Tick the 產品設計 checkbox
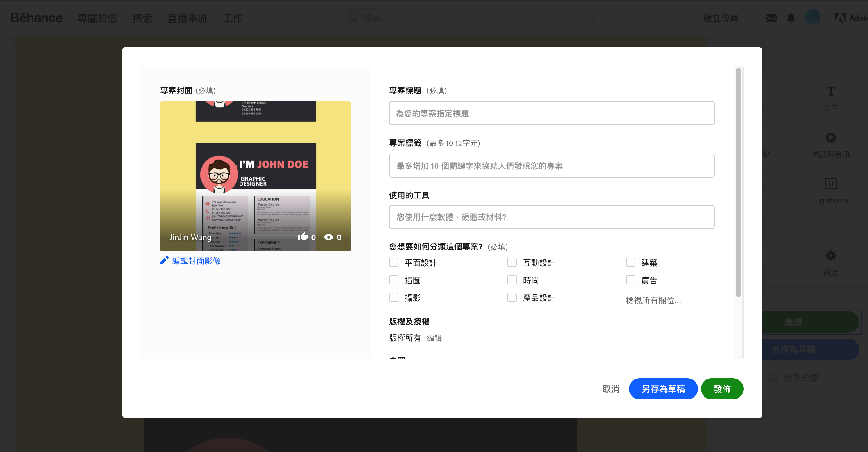The height and width of the screenshot is (452, 868). tap(512, 297)
